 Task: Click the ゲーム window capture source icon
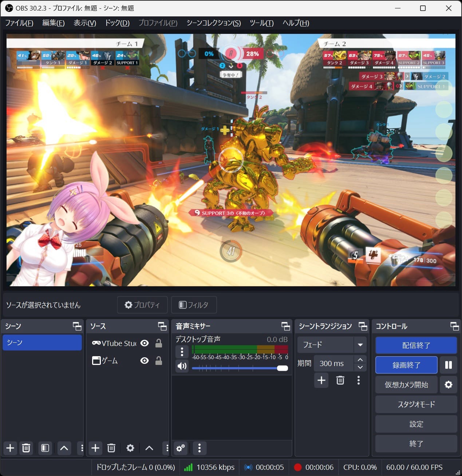point(96,361)
